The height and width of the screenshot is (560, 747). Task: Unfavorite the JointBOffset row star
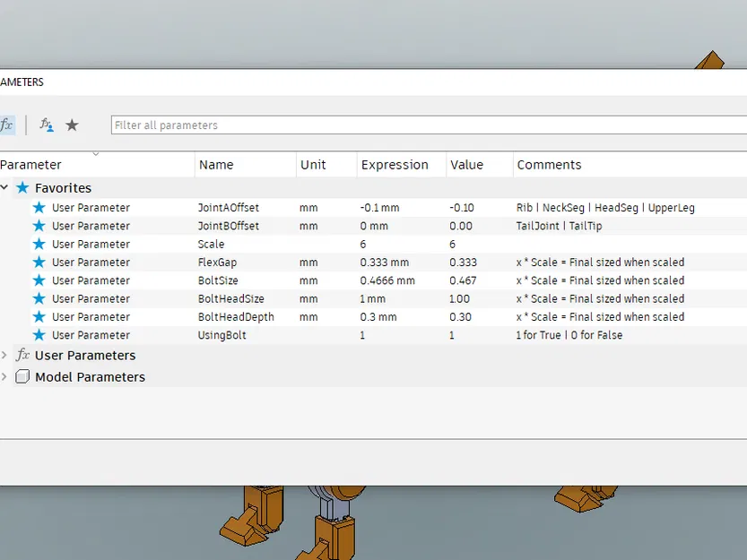[39, 226]
